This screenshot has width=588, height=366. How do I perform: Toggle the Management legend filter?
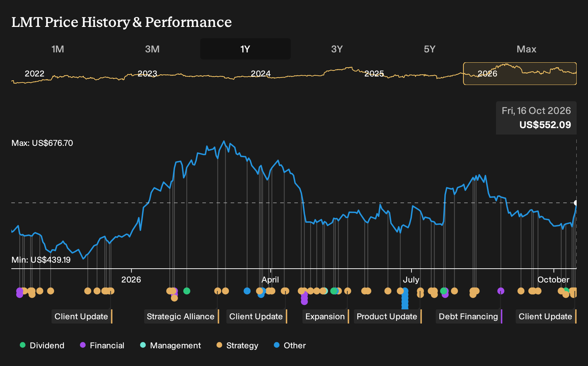(171, 345)
